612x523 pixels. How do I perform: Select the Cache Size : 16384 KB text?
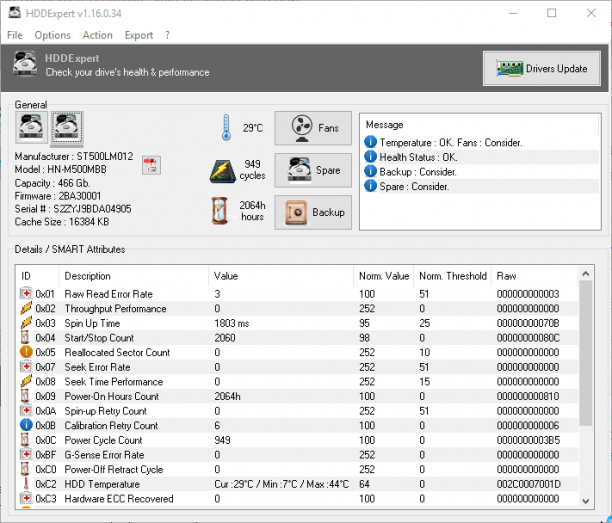62,222
